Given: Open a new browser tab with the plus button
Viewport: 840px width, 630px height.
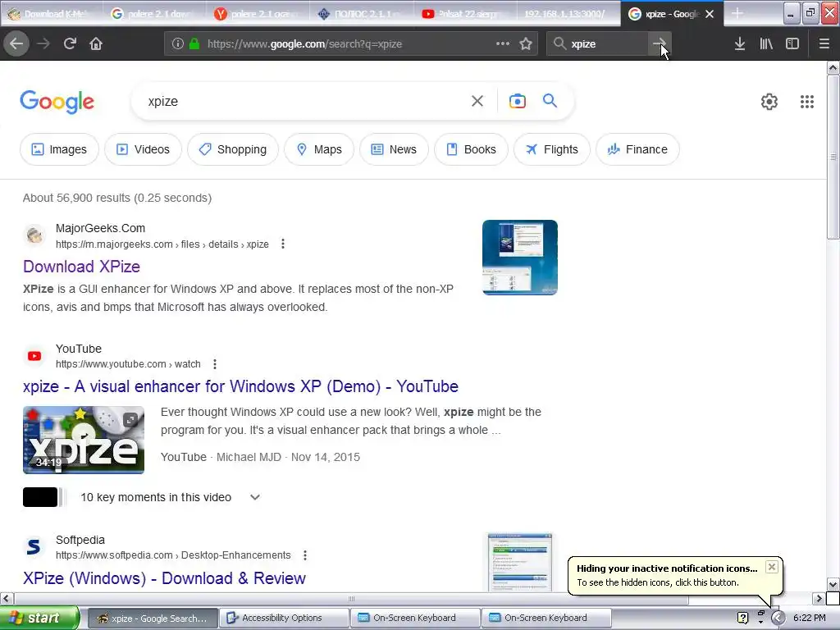Looking at the screenshot, I should click(x=737, y=13).
